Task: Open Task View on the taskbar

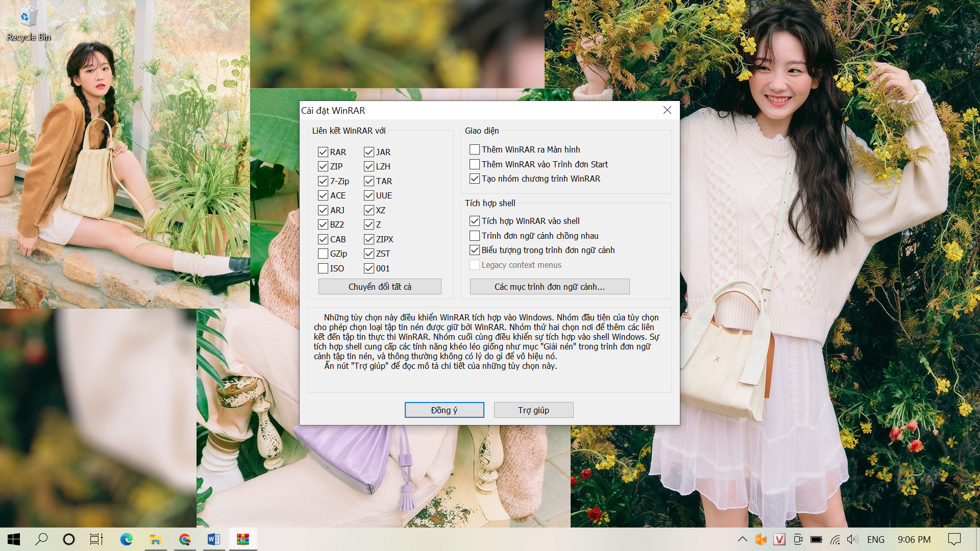Action: [96, 539]
